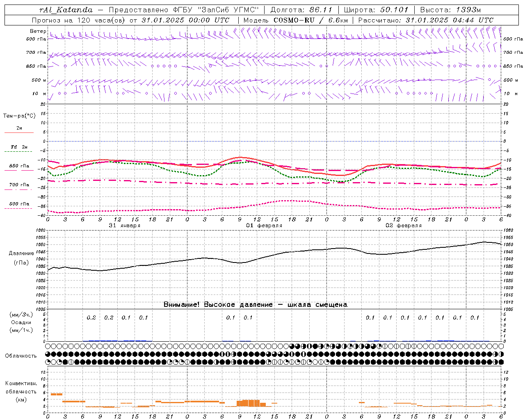Image resolution: width=525 pixels, height=420 pixels.
Task: Click the Конвективн. convective cloud label
Action: coord(21,383)
